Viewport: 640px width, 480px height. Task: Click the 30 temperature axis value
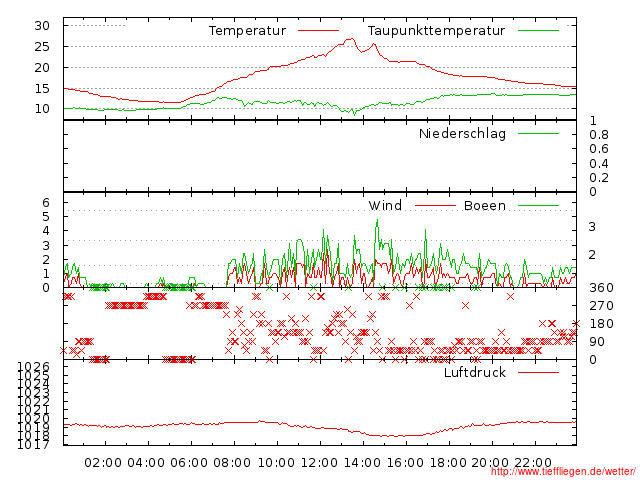coord(42,26)
